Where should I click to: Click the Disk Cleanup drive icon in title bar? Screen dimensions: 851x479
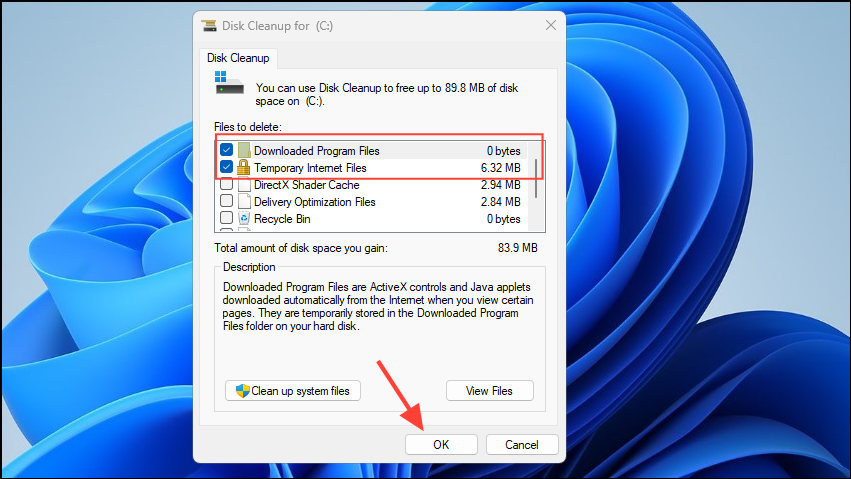(x=209, y=25)
